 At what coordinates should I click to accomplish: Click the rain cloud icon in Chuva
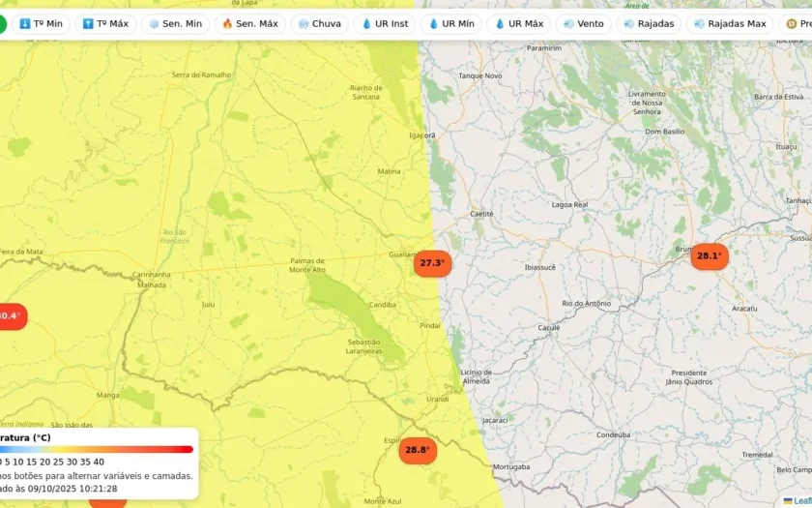304,24
